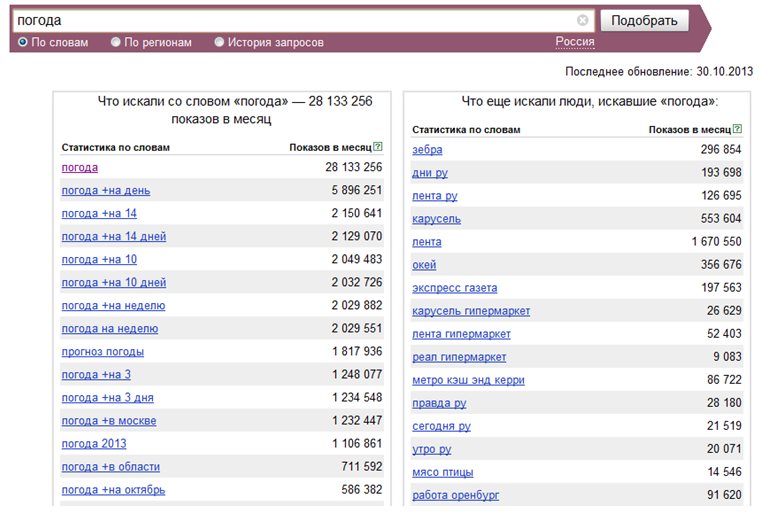Open the 'погода +на 10' link
Image resolution: width=759 pixels, height=512 pixels.
coord(99,259)
